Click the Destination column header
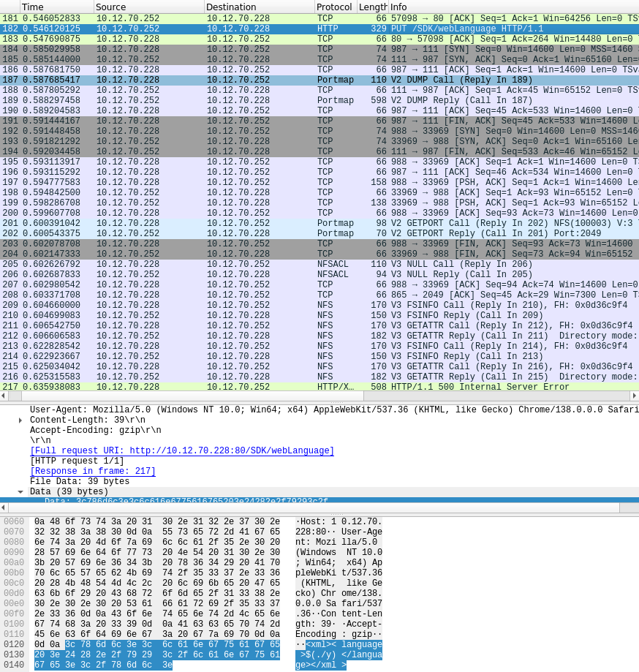The image size is (639, 672). [x=223, y=7]
